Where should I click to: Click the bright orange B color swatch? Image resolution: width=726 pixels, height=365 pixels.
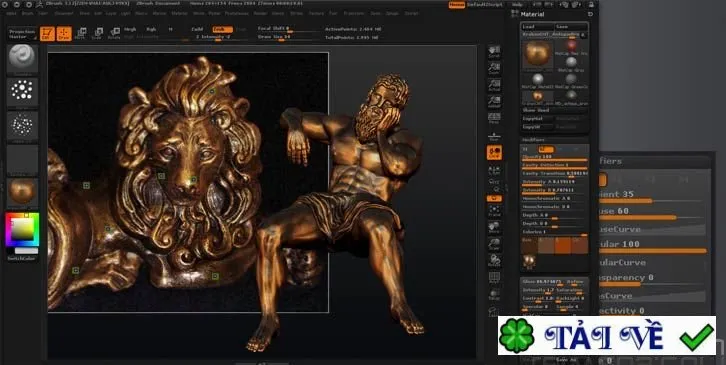563,245
